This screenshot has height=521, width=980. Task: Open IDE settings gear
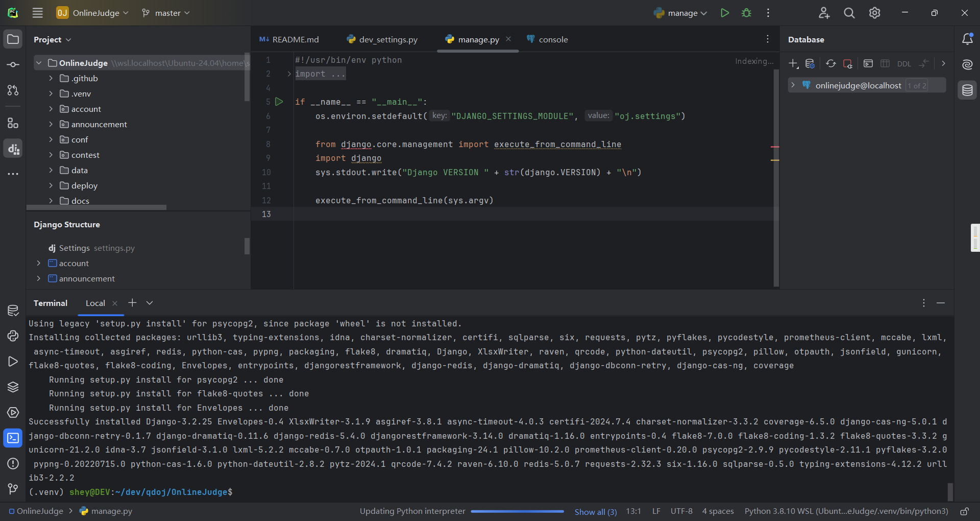pos(874,13)
